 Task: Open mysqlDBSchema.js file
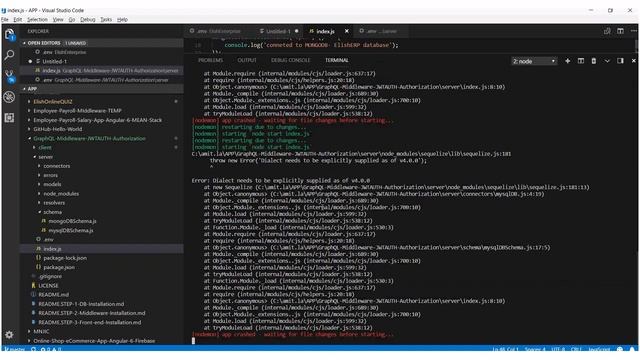(x=70, y=230)
